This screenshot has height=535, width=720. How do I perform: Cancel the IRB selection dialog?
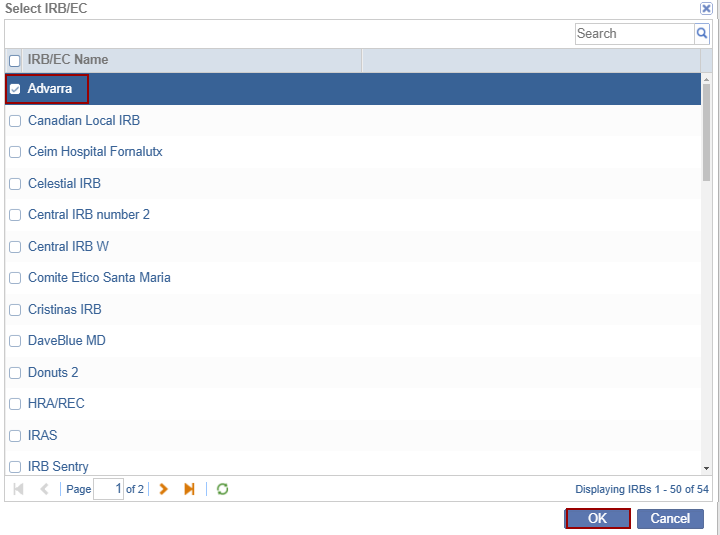point(670,518)
